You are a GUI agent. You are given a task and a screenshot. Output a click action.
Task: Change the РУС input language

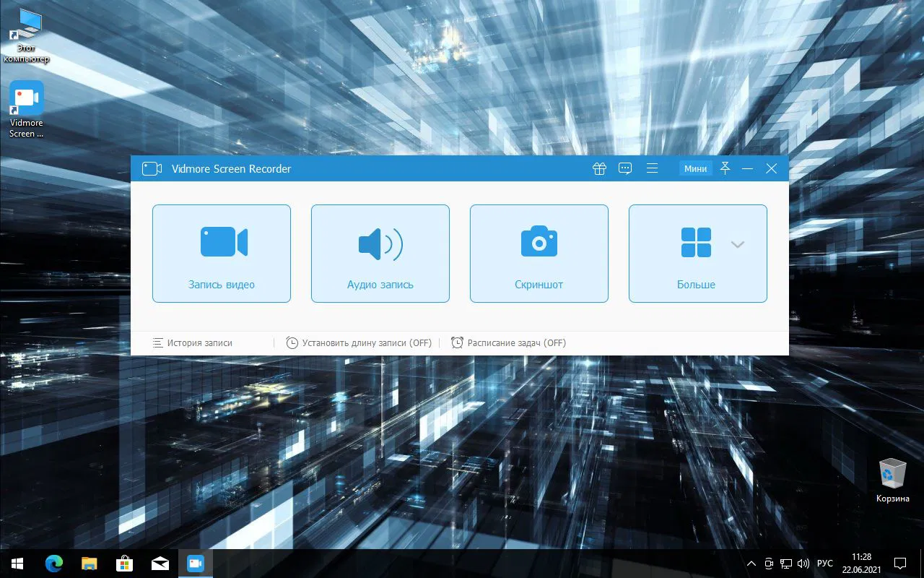[x=825, y=564]
